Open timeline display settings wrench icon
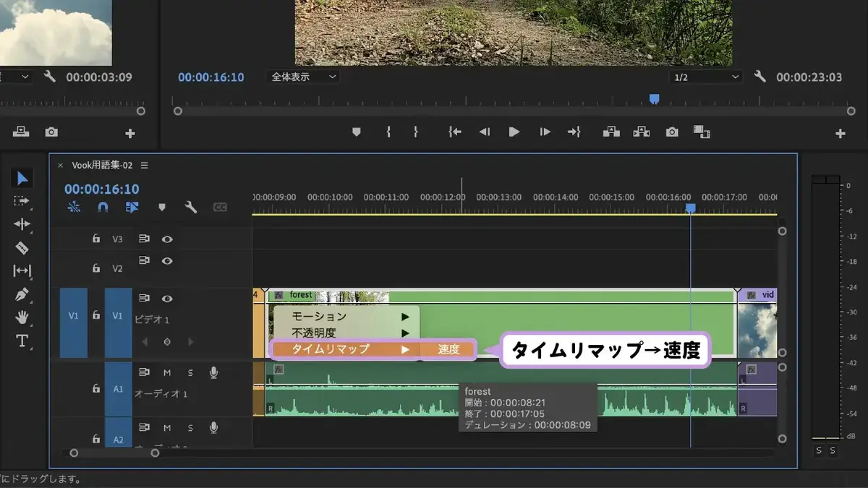 point(191,207)
